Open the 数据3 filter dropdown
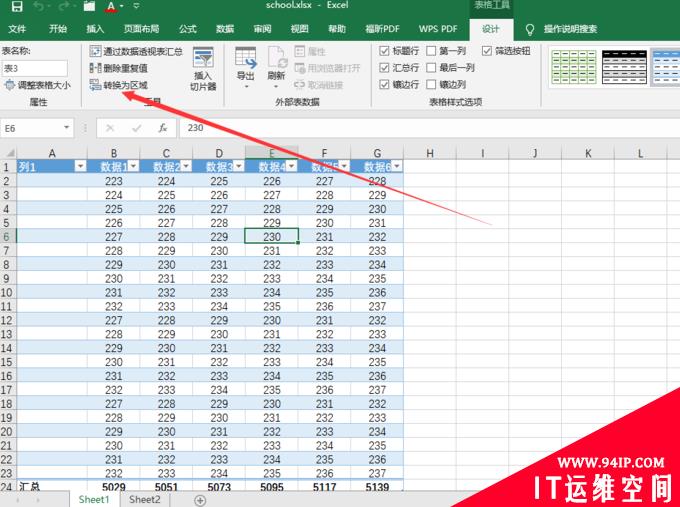 pyautogui.click(x=239, y=166)
